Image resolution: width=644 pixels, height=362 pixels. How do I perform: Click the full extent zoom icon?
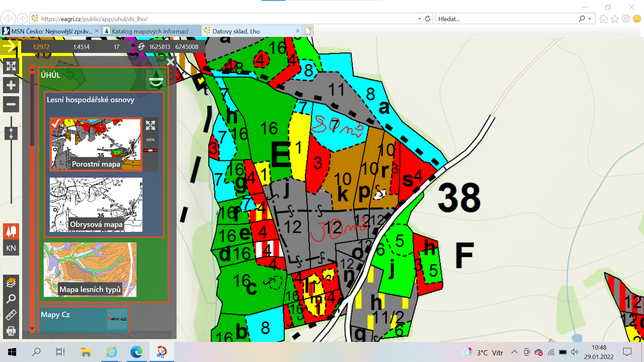11,66
